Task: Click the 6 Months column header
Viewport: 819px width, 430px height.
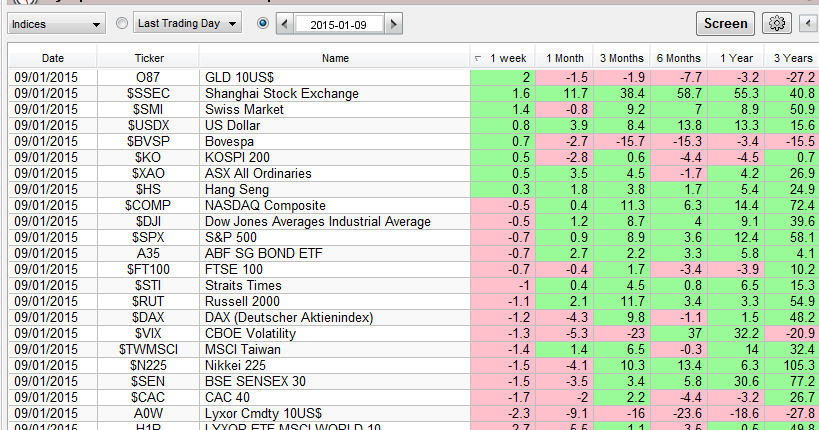Action: click(677, 58)
